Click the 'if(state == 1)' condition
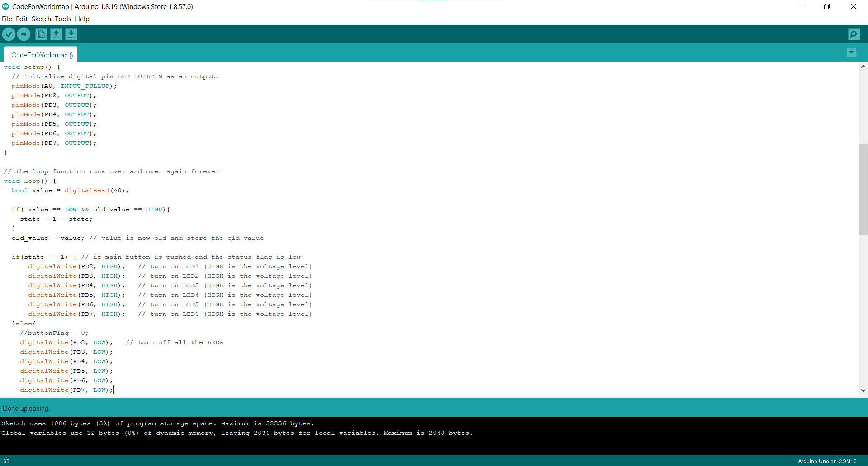 (40, 257)
